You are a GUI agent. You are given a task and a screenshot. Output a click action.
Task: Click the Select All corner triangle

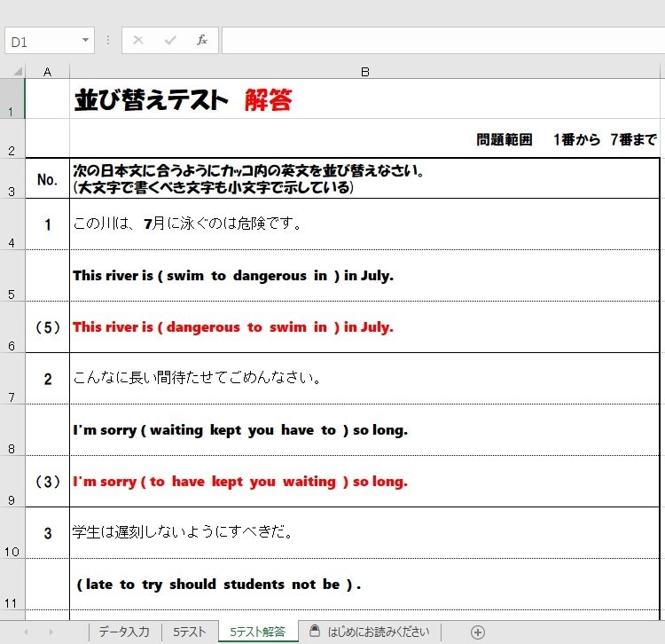point(18,71)
